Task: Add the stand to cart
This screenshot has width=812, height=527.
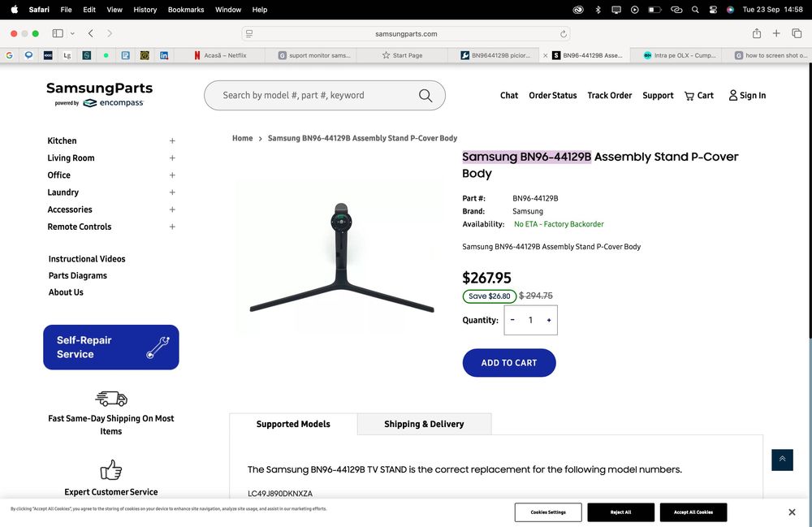Action: tap(509, 363)
